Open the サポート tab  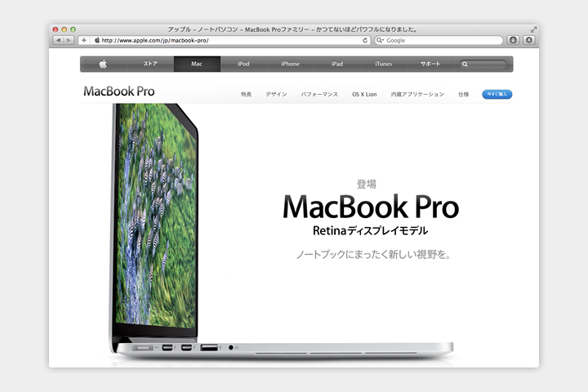[430, 64]
